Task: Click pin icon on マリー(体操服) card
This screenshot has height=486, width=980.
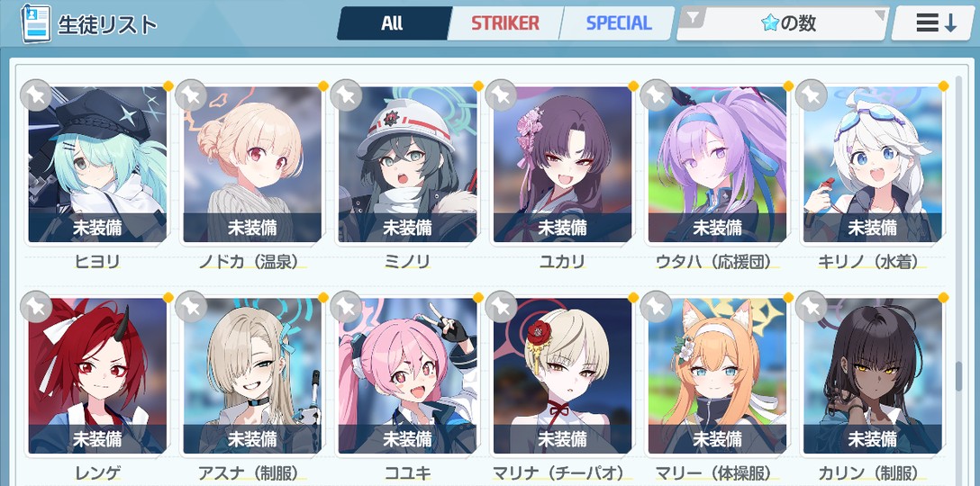Action: pyautogui.click(x=656, y=307)
